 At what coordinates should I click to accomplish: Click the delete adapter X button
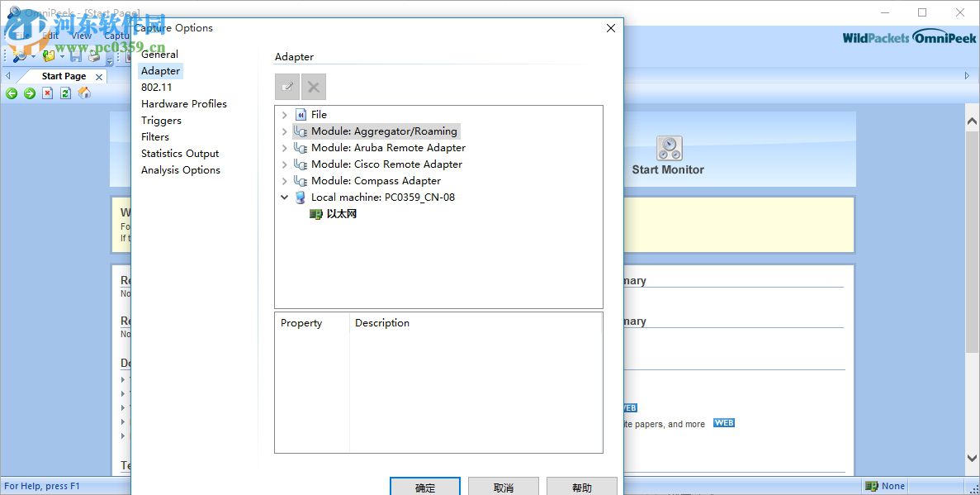[314, 87]
